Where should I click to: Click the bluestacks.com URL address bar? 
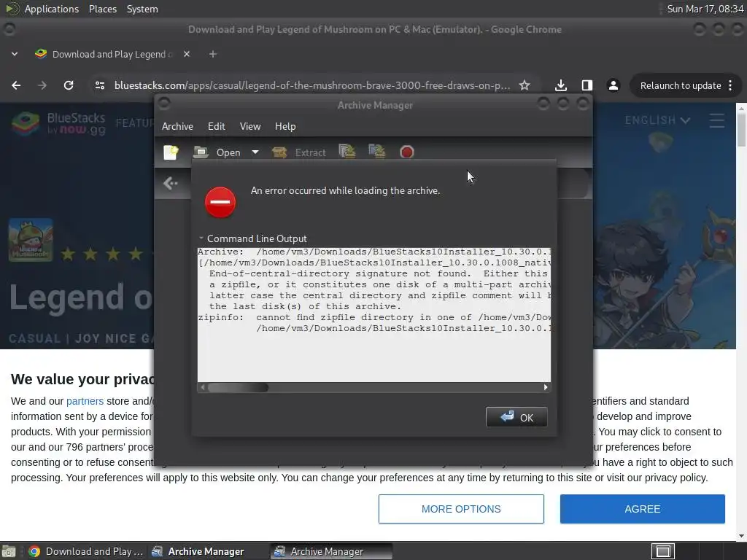click(x=312, y=85)
